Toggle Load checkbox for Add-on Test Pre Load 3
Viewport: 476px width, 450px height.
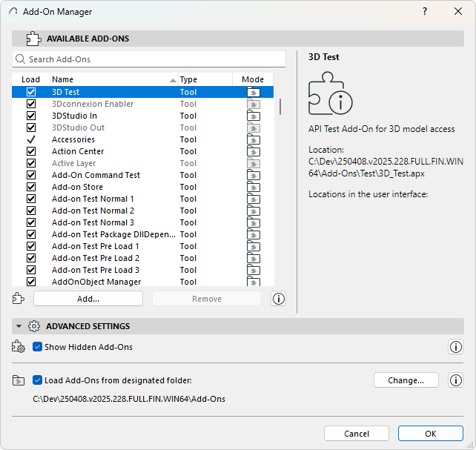[x=31, y=269]
